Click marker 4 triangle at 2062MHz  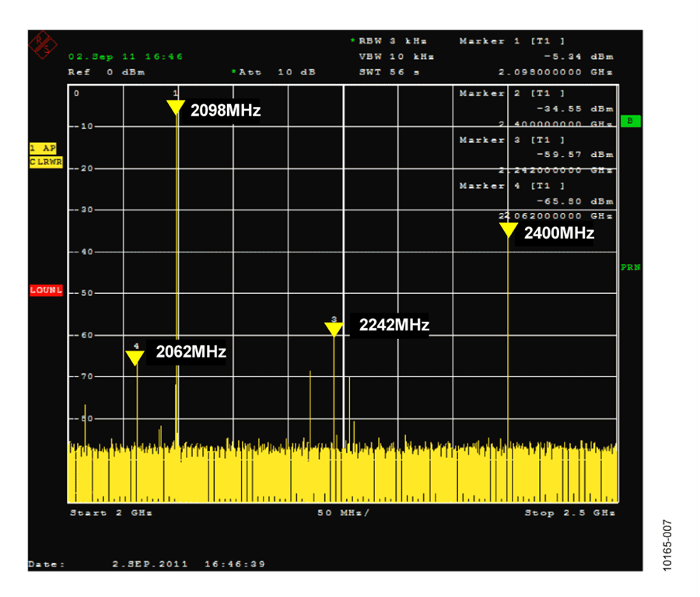135,358
